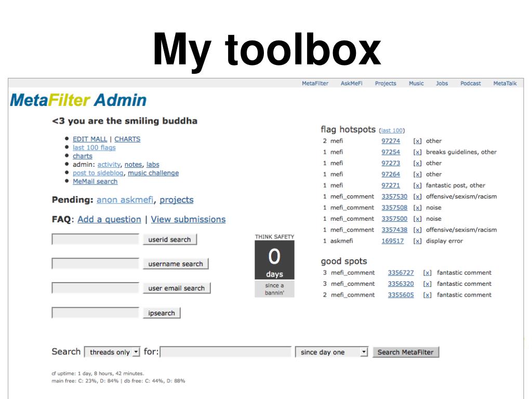Open admin notes link
This screenshot has width=532, height=399.
click(x=133, y=165)
